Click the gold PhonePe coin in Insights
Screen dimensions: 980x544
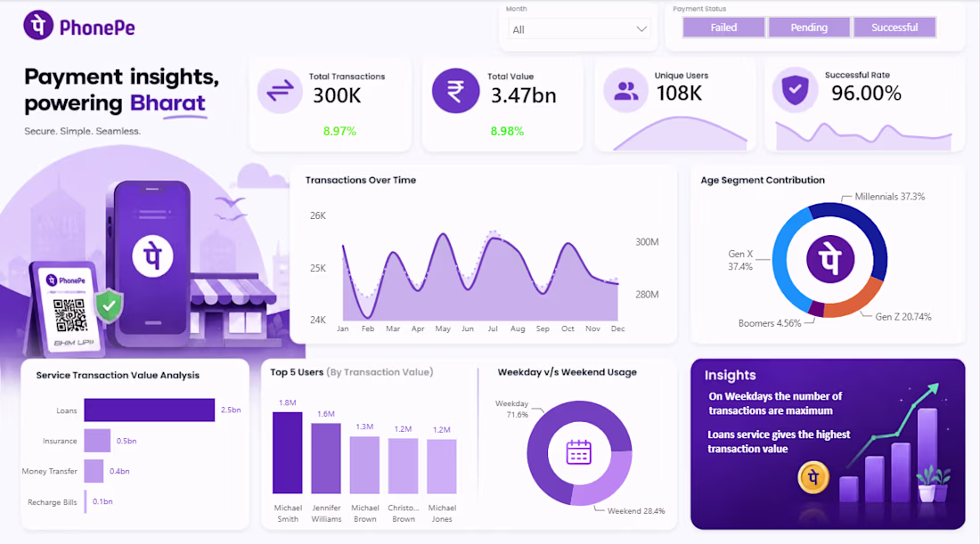pos(813,478)
